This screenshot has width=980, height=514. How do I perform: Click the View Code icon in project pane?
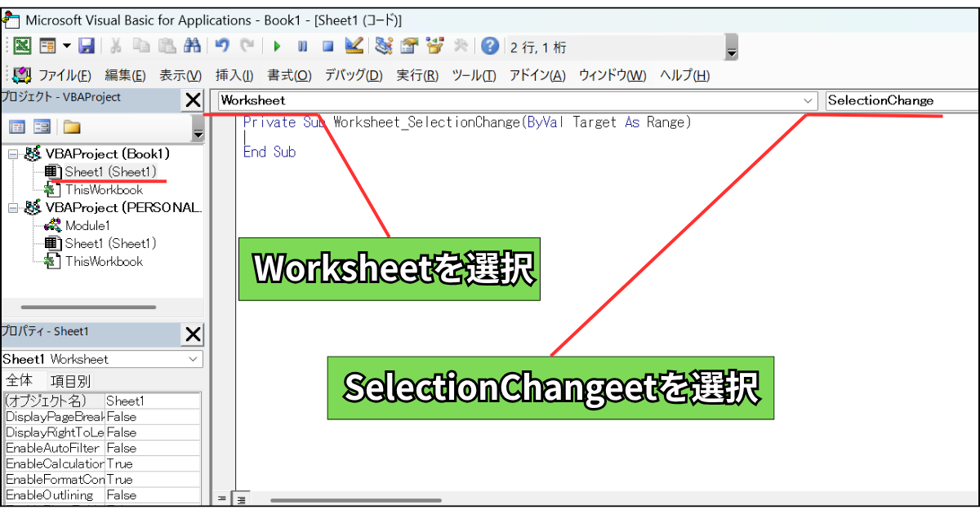click(17, 126)
